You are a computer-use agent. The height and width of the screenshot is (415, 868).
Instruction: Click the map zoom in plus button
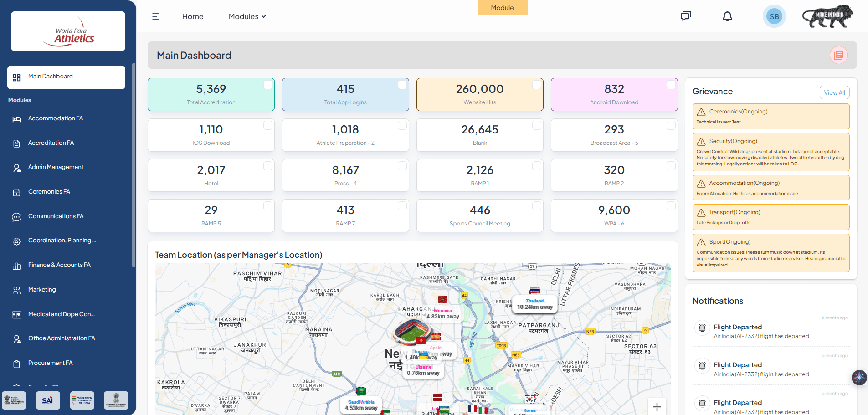pyautogui.click(x=657, y=407)
